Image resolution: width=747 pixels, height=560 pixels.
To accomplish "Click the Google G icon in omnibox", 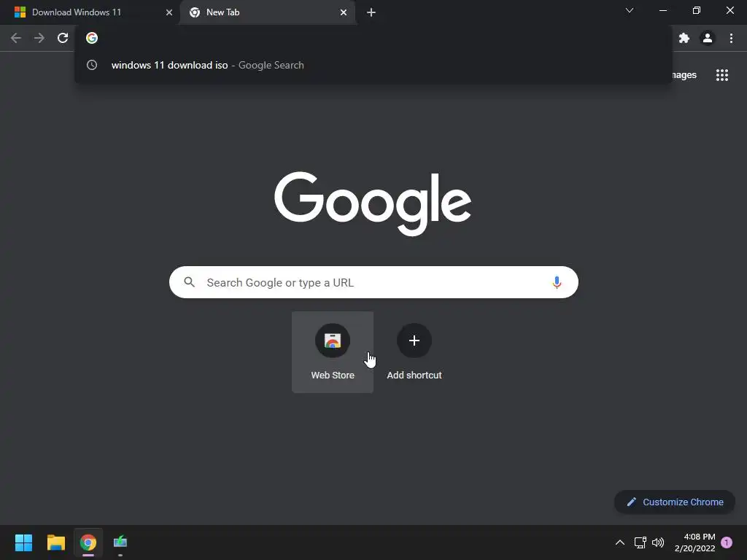I will tap(92, 38).
